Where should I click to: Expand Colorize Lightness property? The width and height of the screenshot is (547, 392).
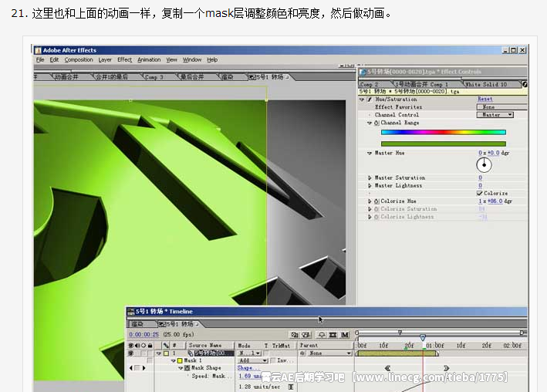370,217
